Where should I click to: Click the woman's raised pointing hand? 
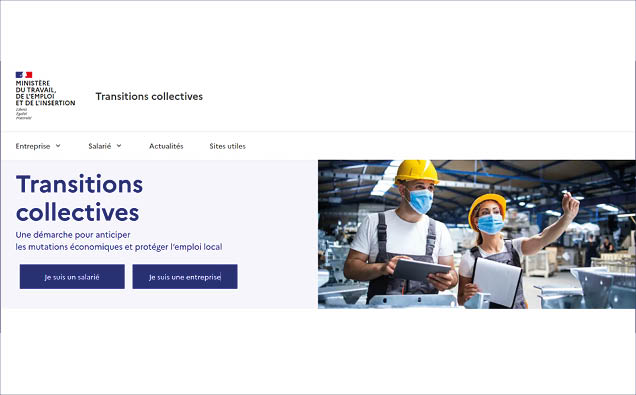click(570, 205)
